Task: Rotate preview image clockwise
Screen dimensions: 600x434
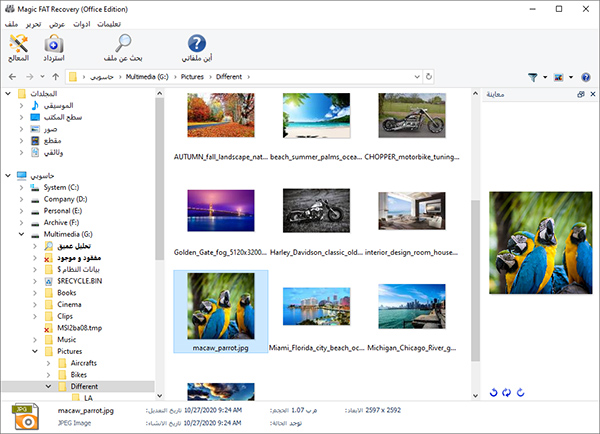Action: tap(520, 392)
